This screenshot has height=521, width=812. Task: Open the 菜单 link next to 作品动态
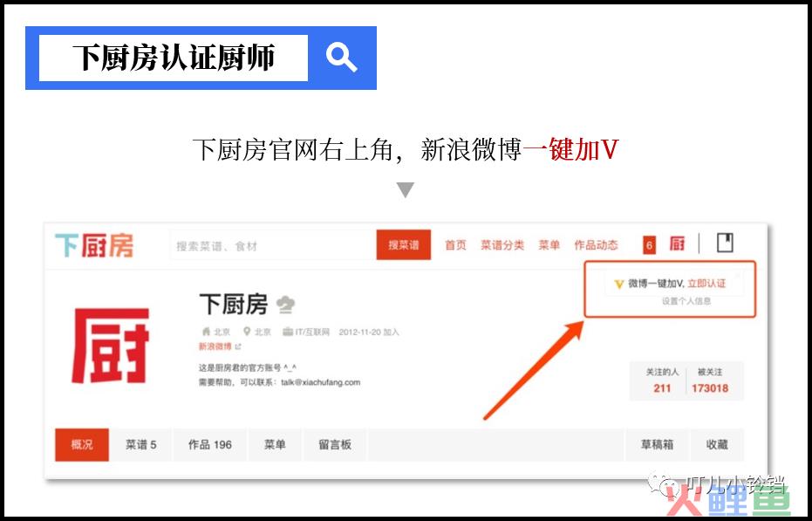(x=549, y=245)
